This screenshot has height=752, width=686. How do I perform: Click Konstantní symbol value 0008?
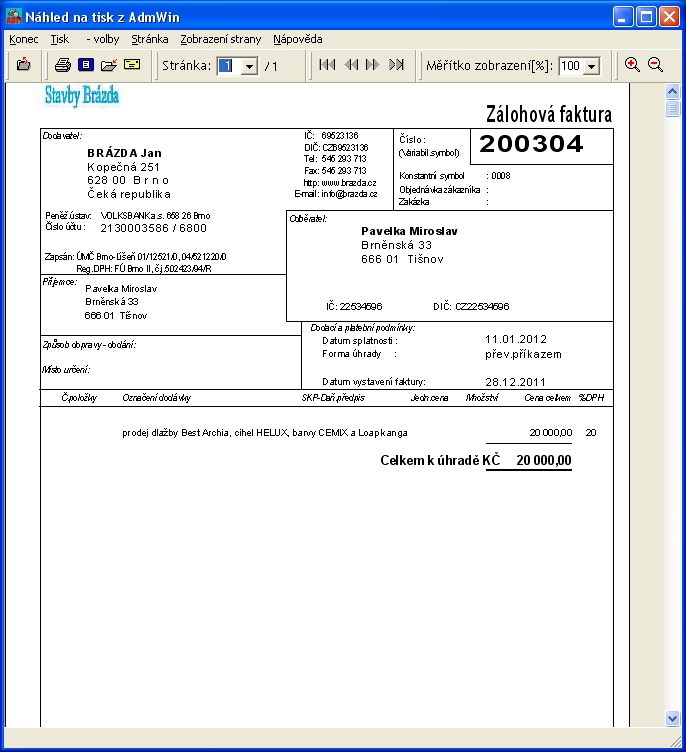pos(500,176)
